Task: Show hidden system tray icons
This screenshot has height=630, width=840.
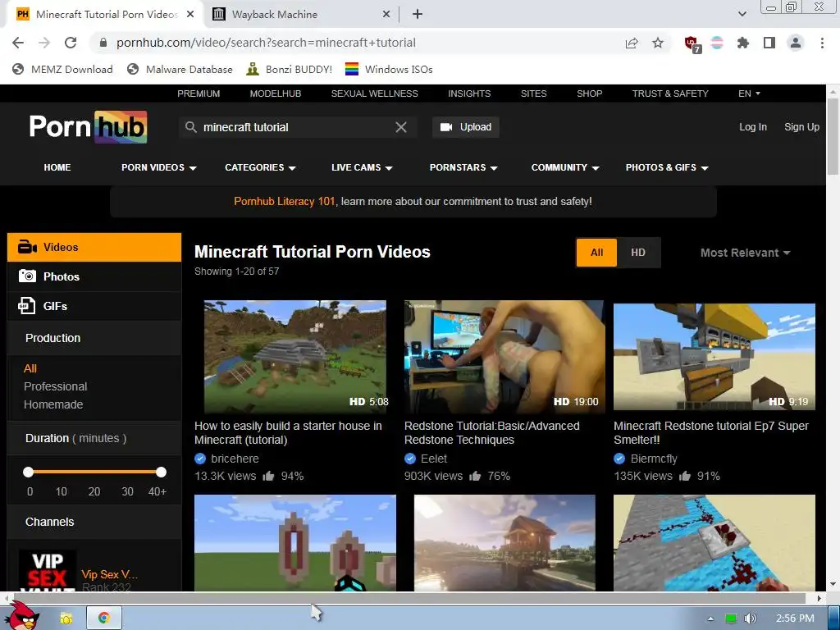Action: (710, 619)
